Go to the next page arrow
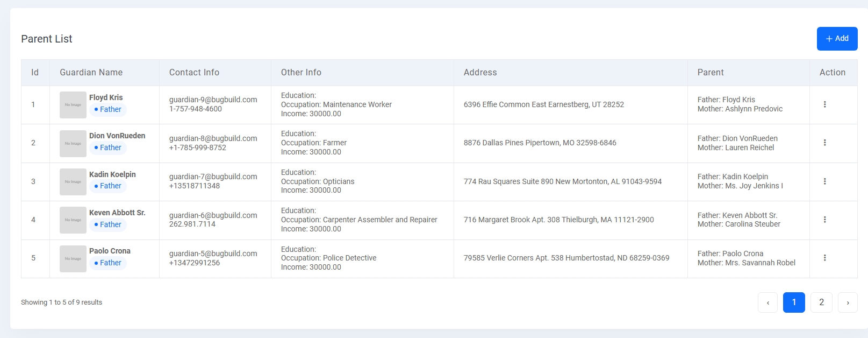 click(x=848, y=302)
